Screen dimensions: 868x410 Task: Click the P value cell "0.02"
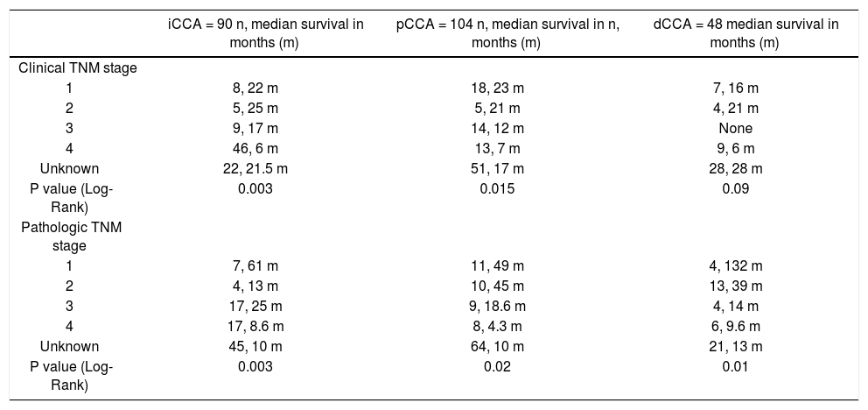507,368
